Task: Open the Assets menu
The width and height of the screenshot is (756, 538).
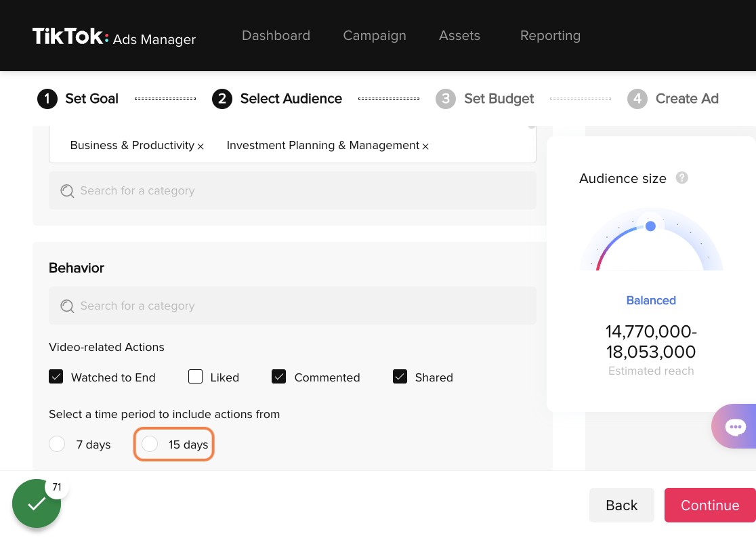Action: click(459, 36)
